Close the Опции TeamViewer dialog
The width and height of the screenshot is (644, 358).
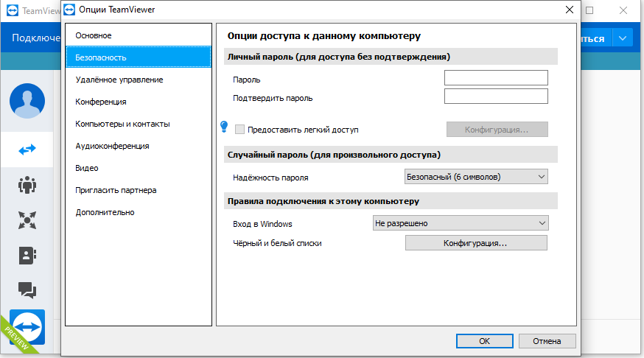pyautogui.click(x=570, y=10)
